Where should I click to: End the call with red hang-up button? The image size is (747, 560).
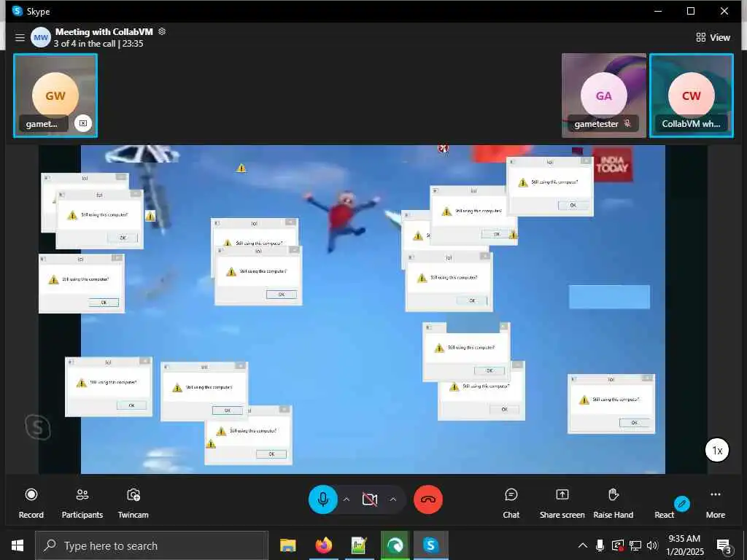428,499
